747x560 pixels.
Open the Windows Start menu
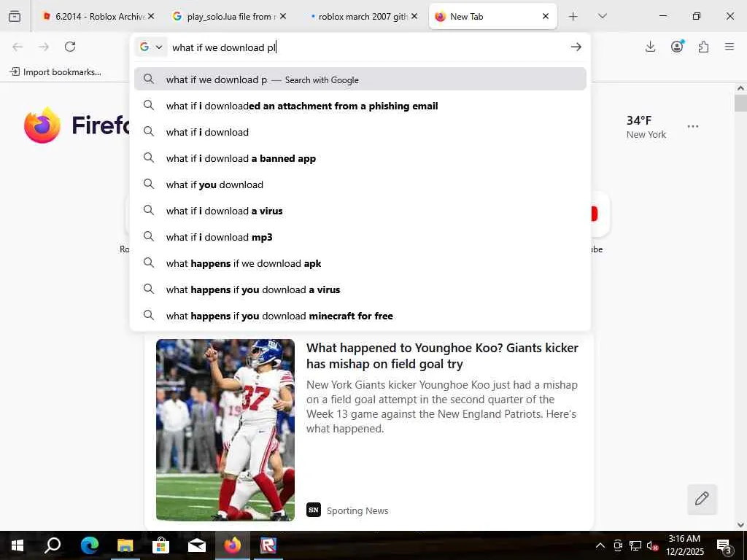tap(18, 545)
